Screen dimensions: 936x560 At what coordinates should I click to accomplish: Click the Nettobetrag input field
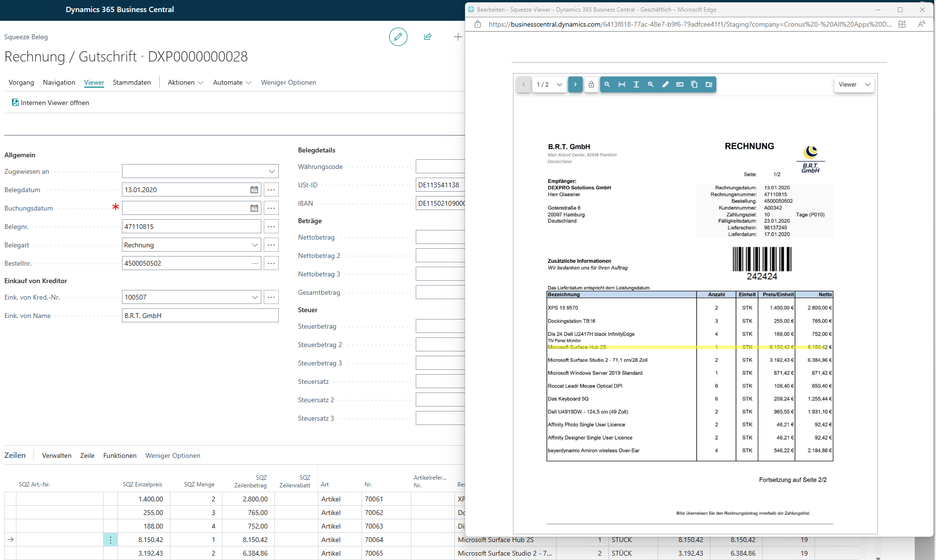(x=440, y=237)
